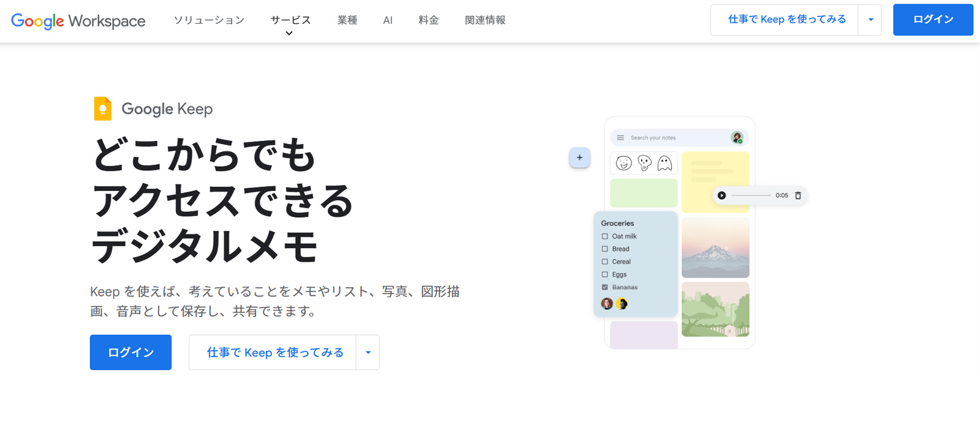The image size is (980, 436).
Task: Click the Oat milk list item text
Action: tap(624, 236)
